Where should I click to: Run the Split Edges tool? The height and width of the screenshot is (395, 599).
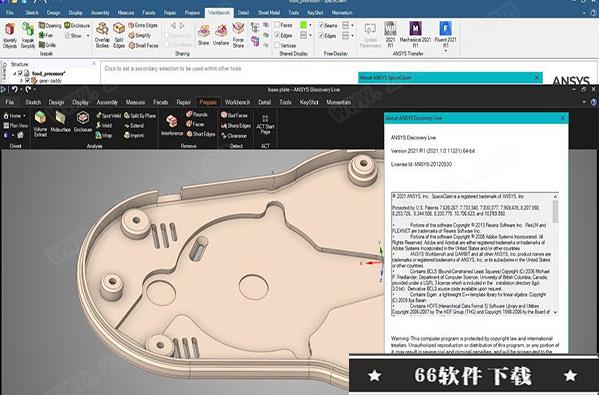click(119, 35)
